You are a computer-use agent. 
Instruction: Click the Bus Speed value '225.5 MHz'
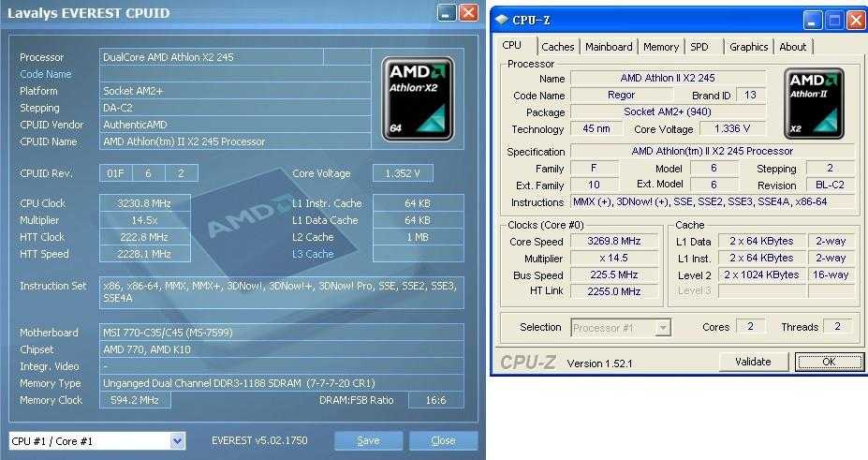coord(614,275)
